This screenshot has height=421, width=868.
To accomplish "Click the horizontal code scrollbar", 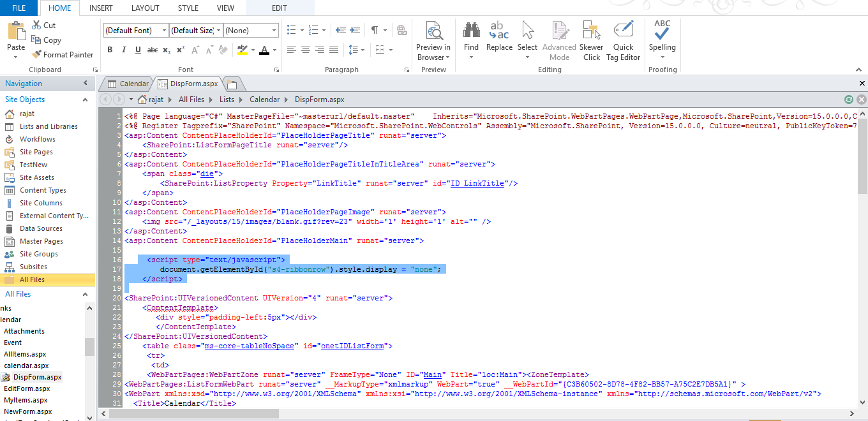I will [191, 413].
